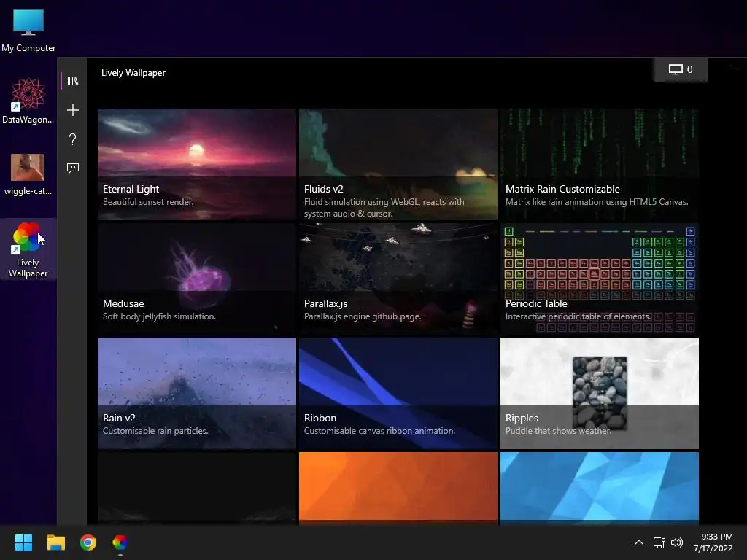This screenshot has height=560, width=747.
Task: Select the Eternal Light wallpaper
Action: pos(197,164)
